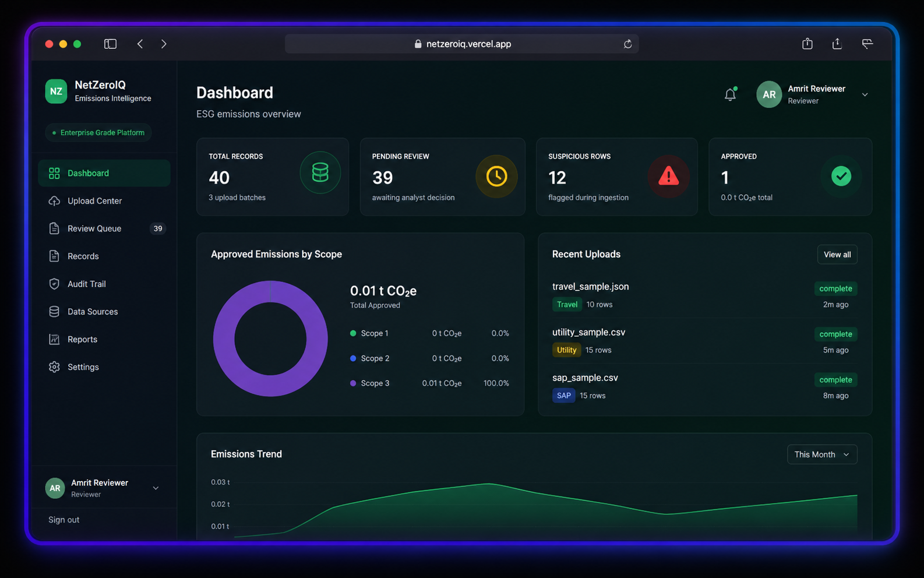This screenshot has width=924, height=578.
Task: Click the Scope 3 purple legend dot
Action: (353, 383)
